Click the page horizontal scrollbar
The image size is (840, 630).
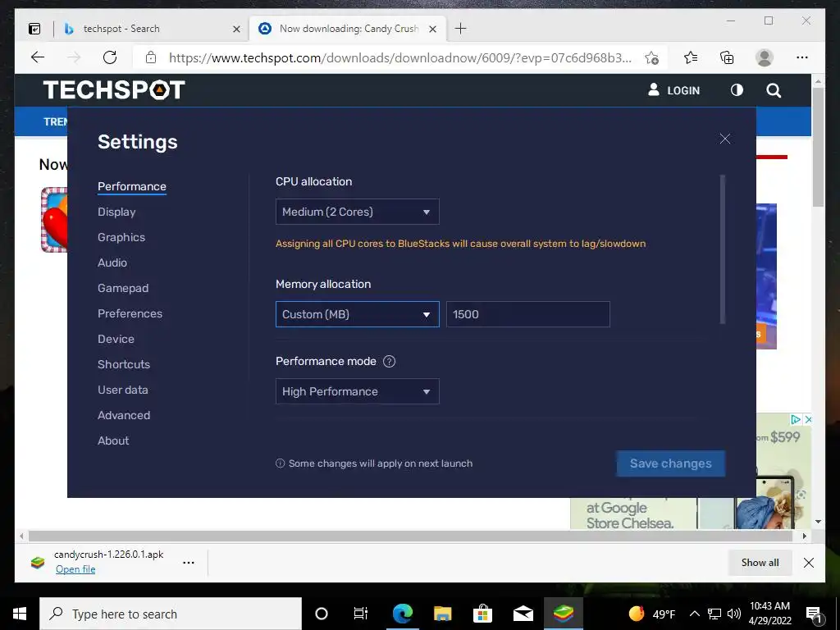click(410, 536)
